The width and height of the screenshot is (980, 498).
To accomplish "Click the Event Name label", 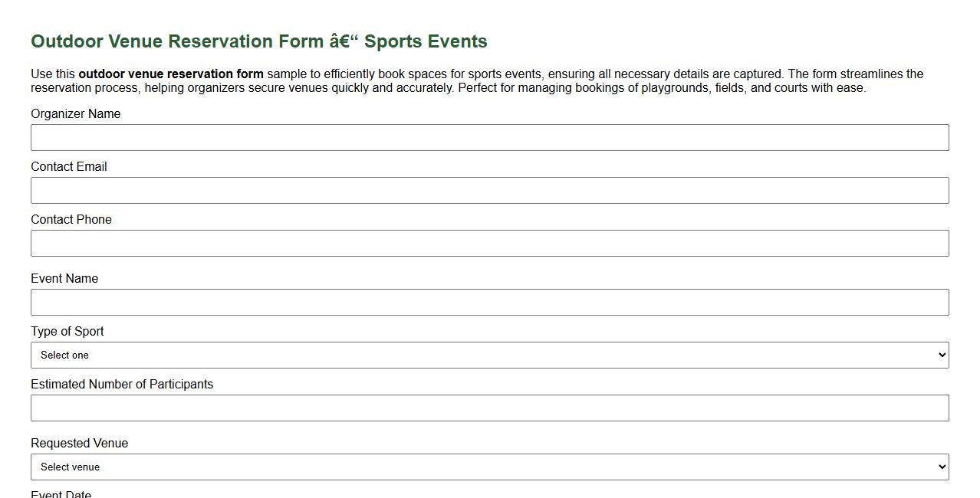I will tap(64, 278).
